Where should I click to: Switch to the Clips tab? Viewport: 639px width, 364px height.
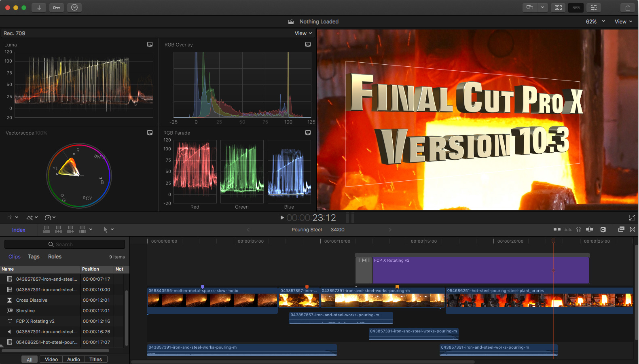(15, 256)
